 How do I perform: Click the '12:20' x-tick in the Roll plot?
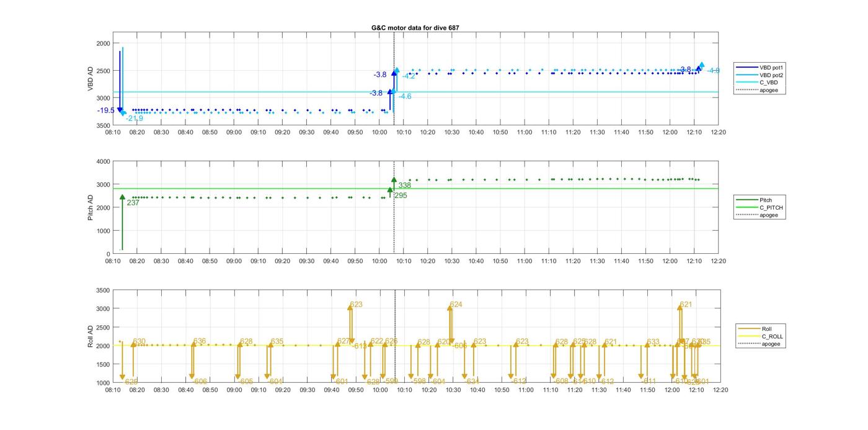[720, 390]
